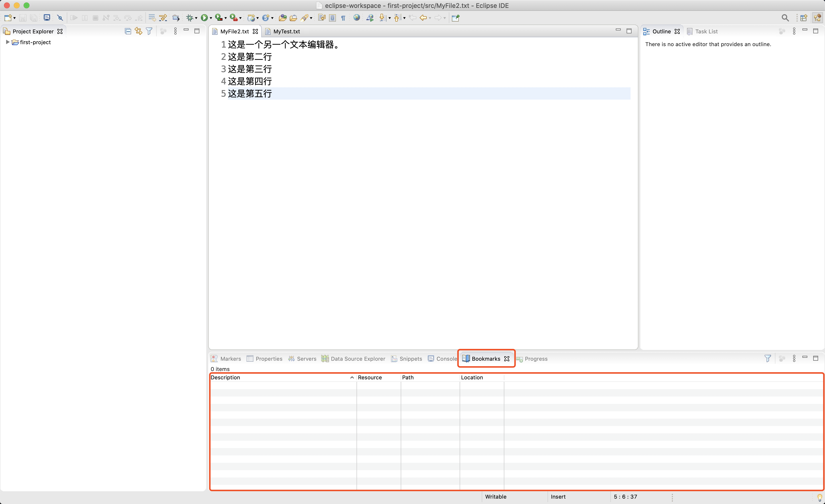The image size is (825, 504).
Task: Open the Next Annotation dropdown arrow
Action: tap(389, 18)
